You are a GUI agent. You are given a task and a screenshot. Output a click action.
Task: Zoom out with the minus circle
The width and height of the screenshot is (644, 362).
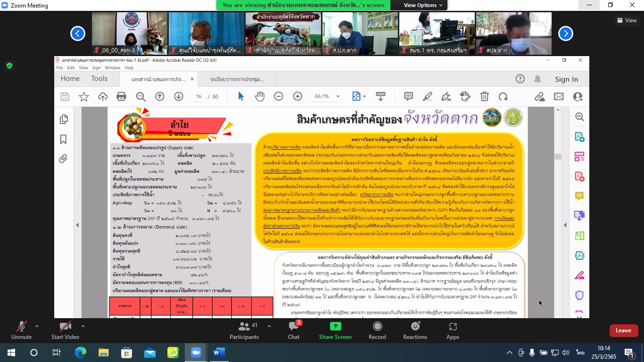(279, 96)
